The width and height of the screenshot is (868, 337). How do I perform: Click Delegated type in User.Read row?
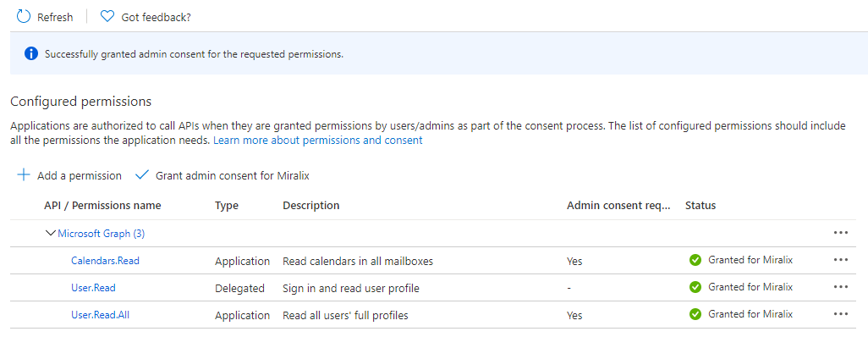coord(239,288)
